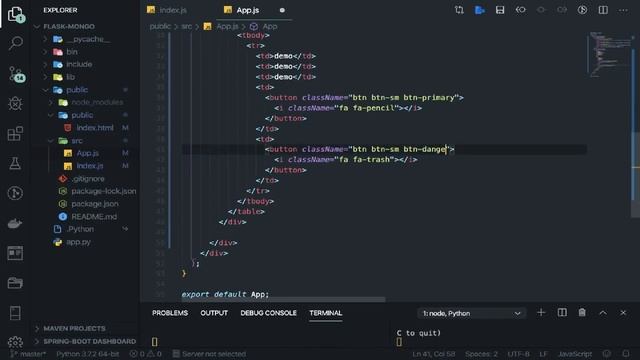Open README.md file
Image resolution: width=640 pixels, height=360 pixels.
coord(94,217)
